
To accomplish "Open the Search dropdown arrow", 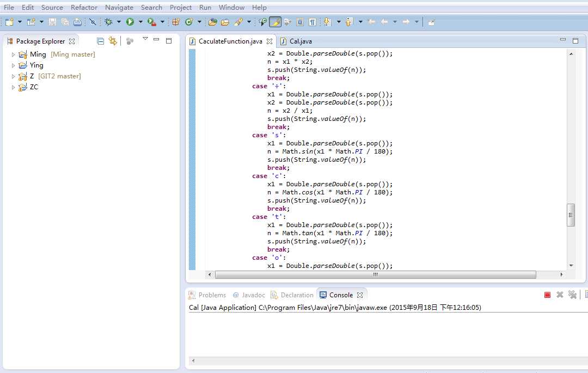I will tap(249, 22).
